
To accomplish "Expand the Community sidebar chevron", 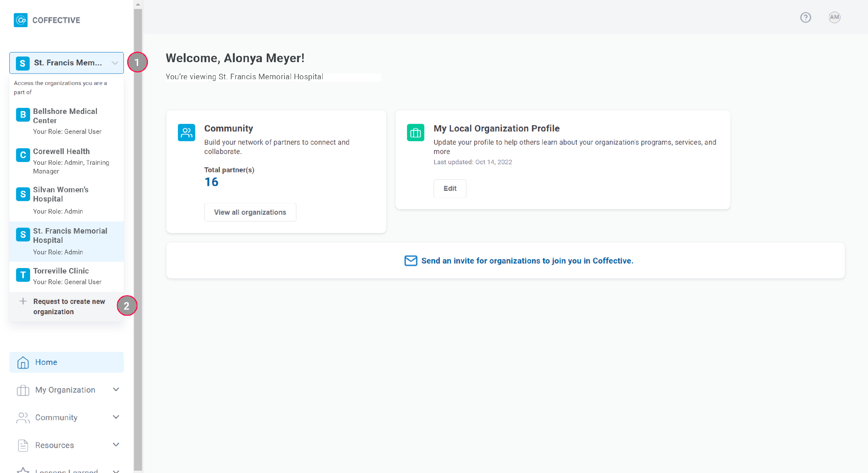I will (x=116, y=417).
